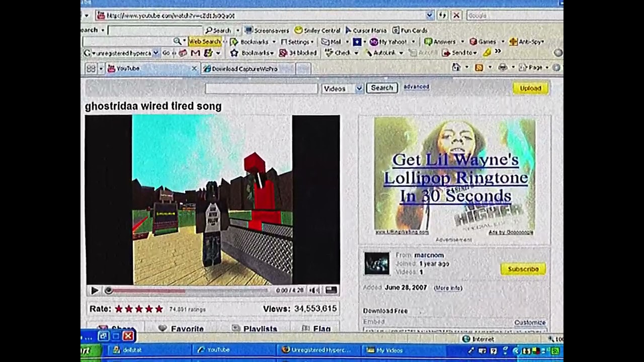Mute the video with the speaker icon
The width and height of the screenshot is (644, 362).
point(314,290)
